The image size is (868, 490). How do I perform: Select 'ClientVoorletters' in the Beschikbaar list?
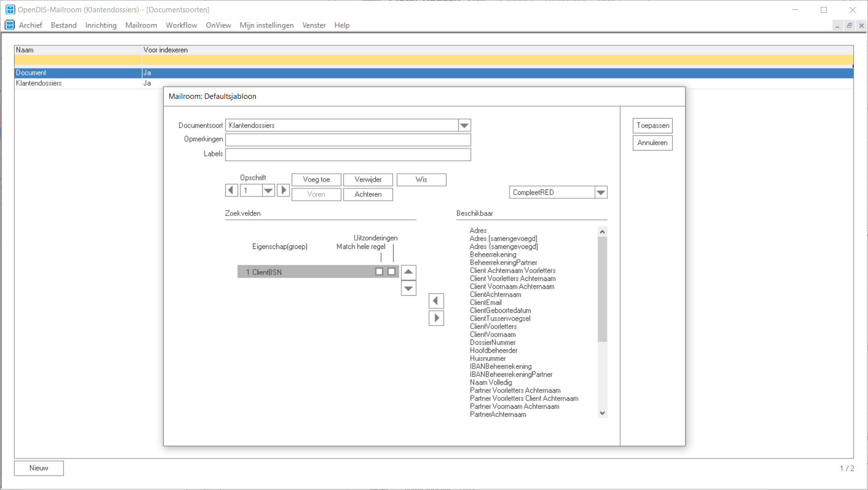click(x=493, y=326)
